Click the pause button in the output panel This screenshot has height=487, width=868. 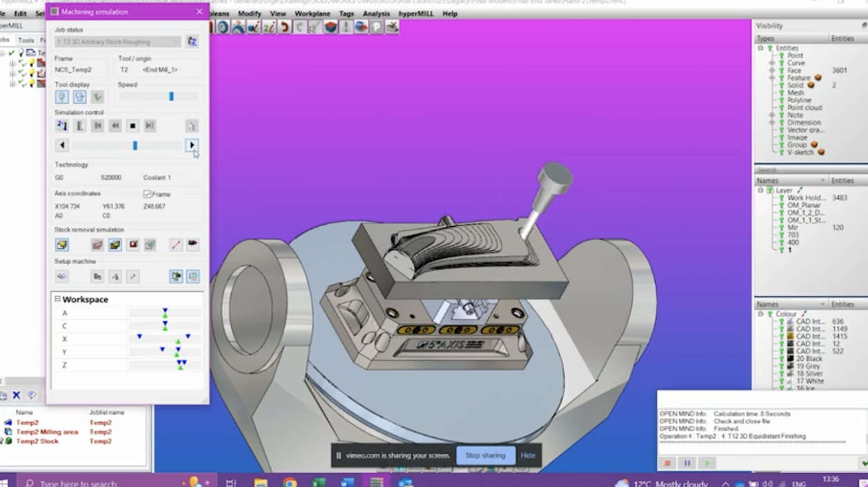pos(687,464)
